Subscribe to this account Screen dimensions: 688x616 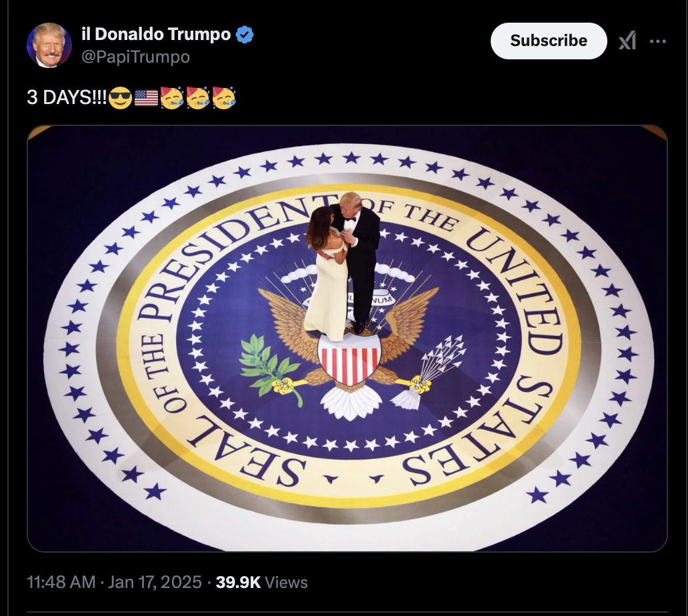(549, 41)
